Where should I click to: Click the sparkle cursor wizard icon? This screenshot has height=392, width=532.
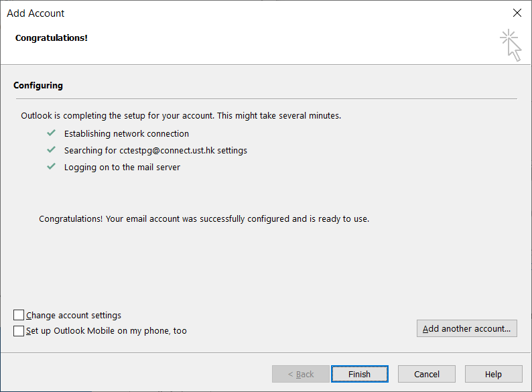tap(511, 46)
